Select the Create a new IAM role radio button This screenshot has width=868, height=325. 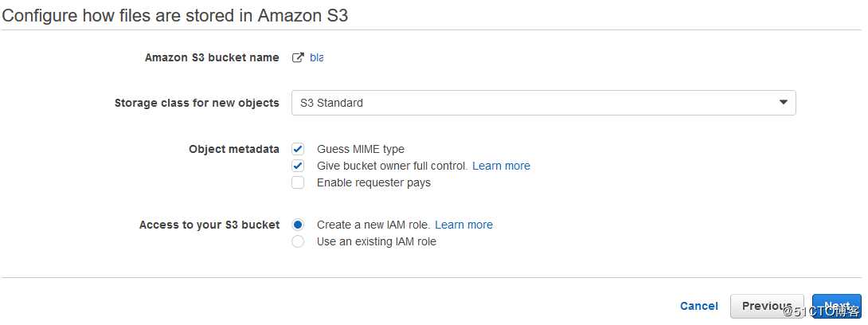coord(298,225)
